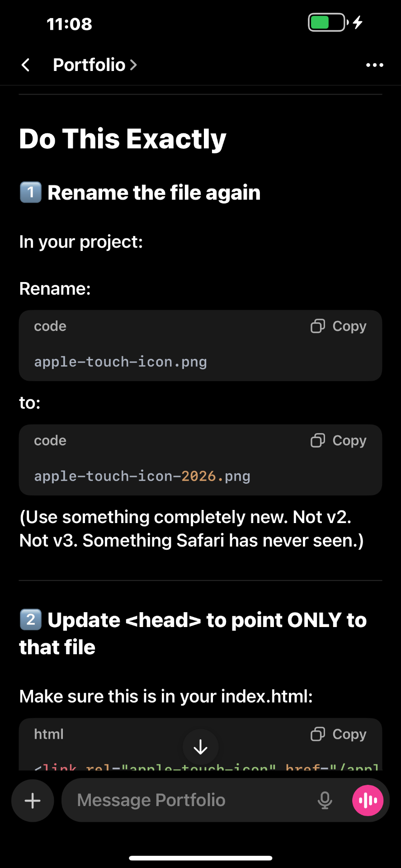Image resolution: width=401 pixels, height=868 pixels.
Task: Tap the 11:08 clock in status bar
Action: click(x=69, y=24)
